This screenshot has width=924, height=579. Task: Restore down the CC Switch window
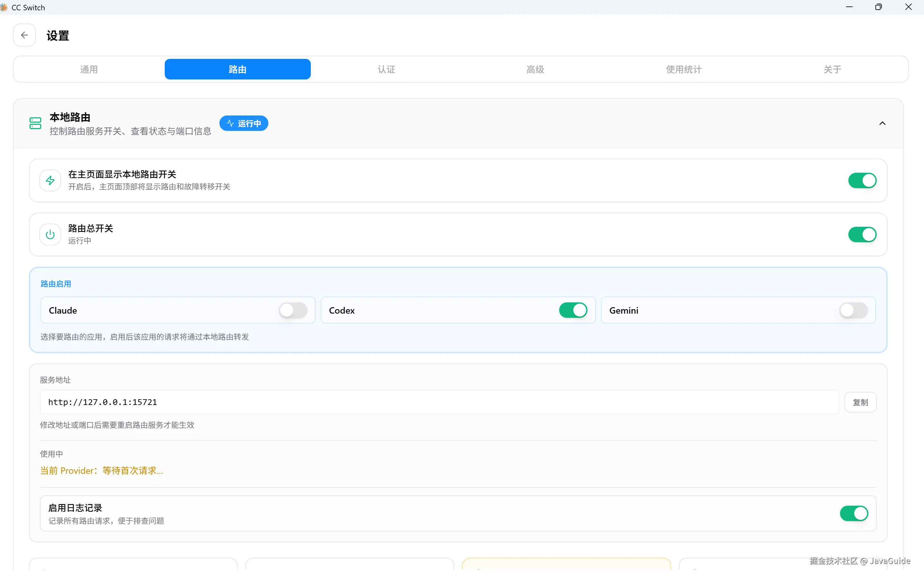click(878, 7)
